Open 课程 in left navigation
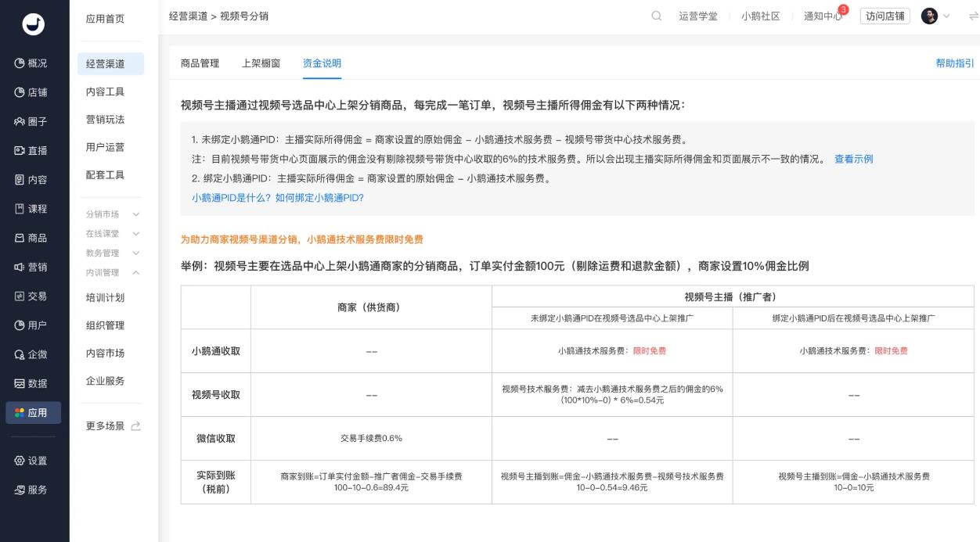Screen dimensions: 980x542 (31, 209)
